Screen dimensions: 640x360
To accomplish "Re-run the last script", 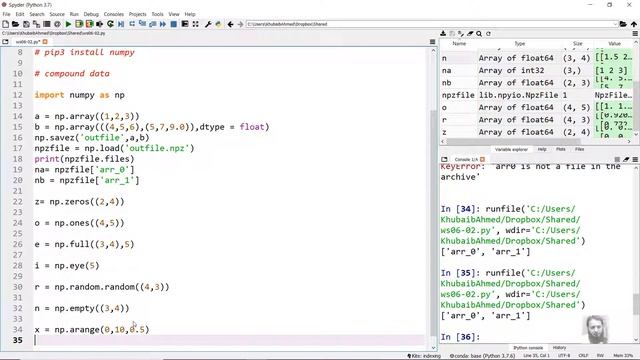I will 110,24.
